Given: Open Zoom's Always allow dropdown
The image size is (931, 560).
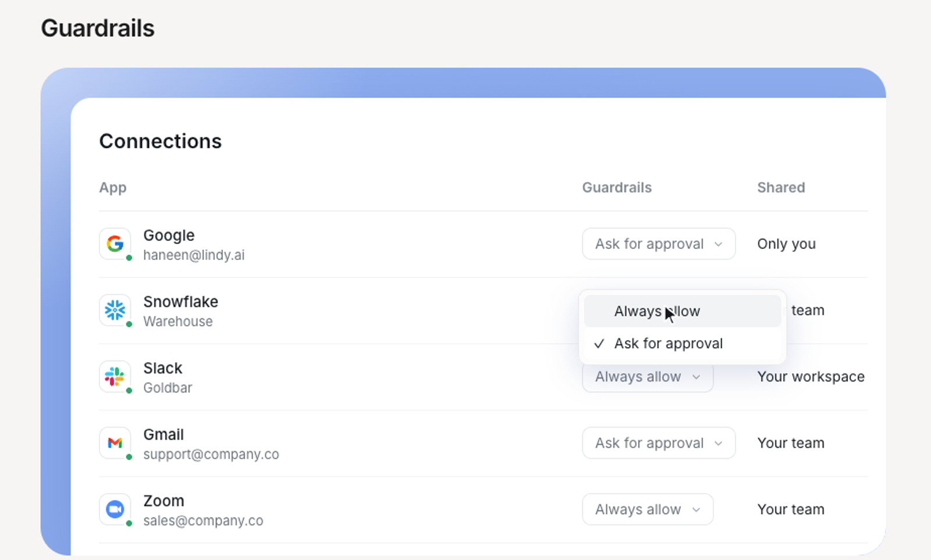Looking at the screenshot, I should (x=648, y=509).
